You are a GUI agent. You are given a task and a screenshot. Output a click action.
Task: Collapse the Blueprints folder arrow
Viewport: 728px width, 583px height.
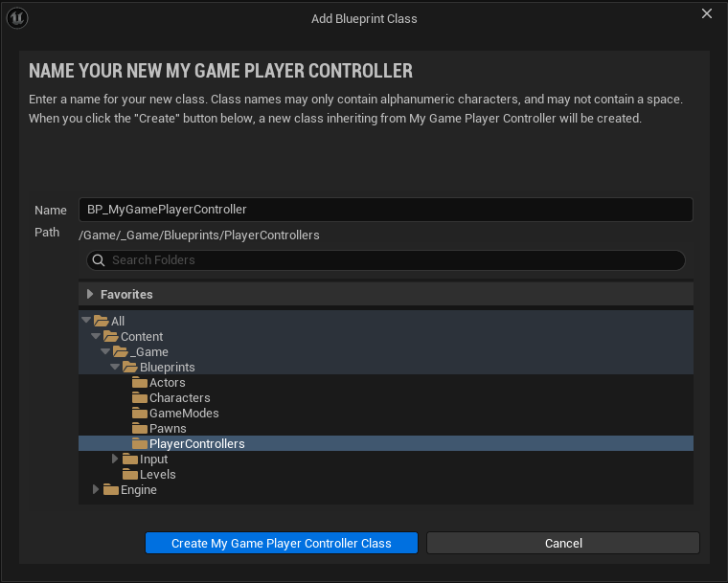(x=115, y=368)
